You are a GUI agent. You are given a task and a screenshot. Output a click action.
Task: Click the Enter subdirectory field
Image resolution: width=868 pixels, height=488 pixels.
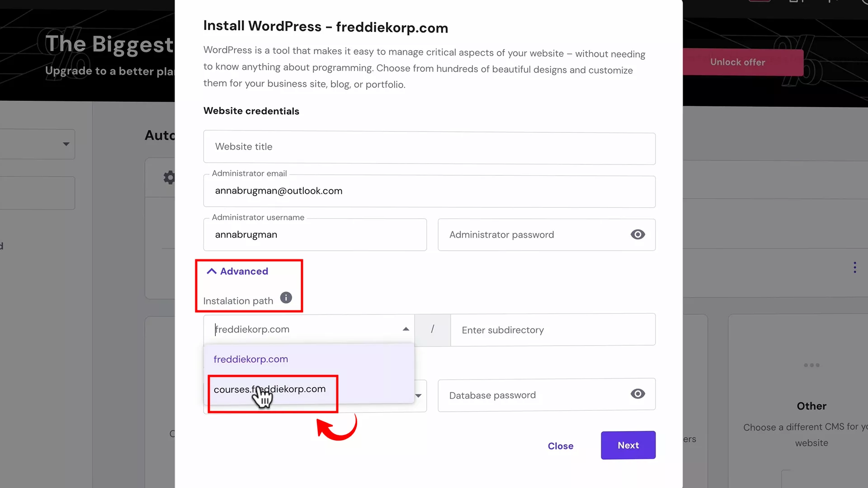552,330
